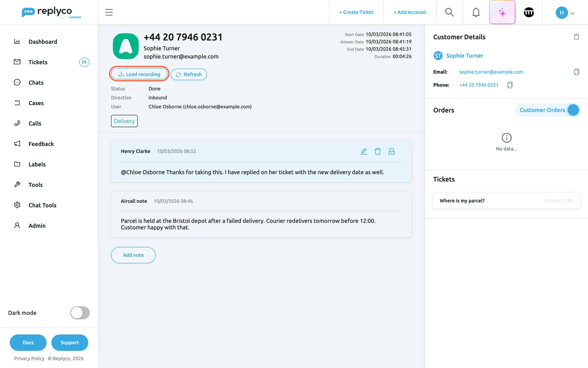
Task: Open the AI sparkle assistant
Action: [x=502, y=12]
